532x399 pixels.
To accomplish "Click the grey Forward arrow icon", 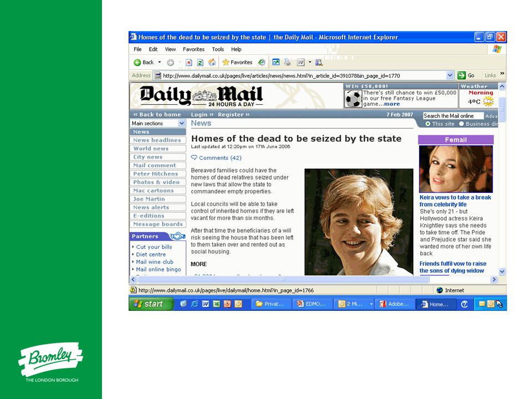I will point(170,63).
